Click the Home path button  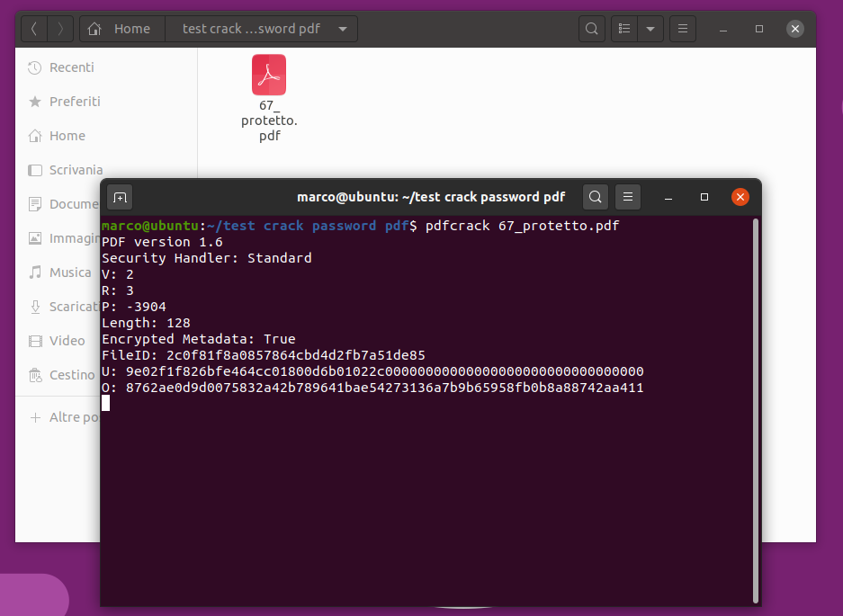122,29
